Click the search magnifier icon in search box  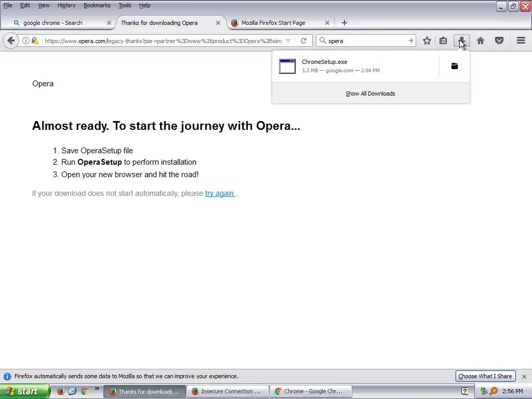pyautogui.click(x=323, y=41)
